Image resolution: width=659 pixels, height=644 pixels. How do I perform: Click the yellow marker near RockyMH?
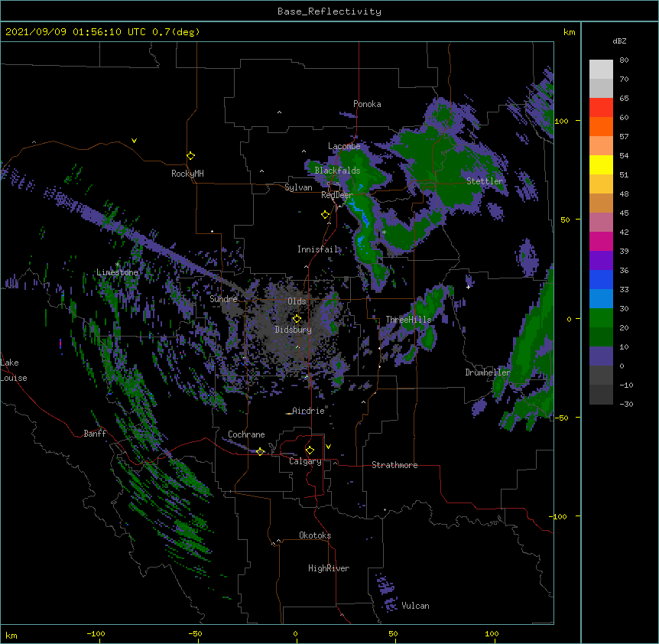[x=190, y=156]
